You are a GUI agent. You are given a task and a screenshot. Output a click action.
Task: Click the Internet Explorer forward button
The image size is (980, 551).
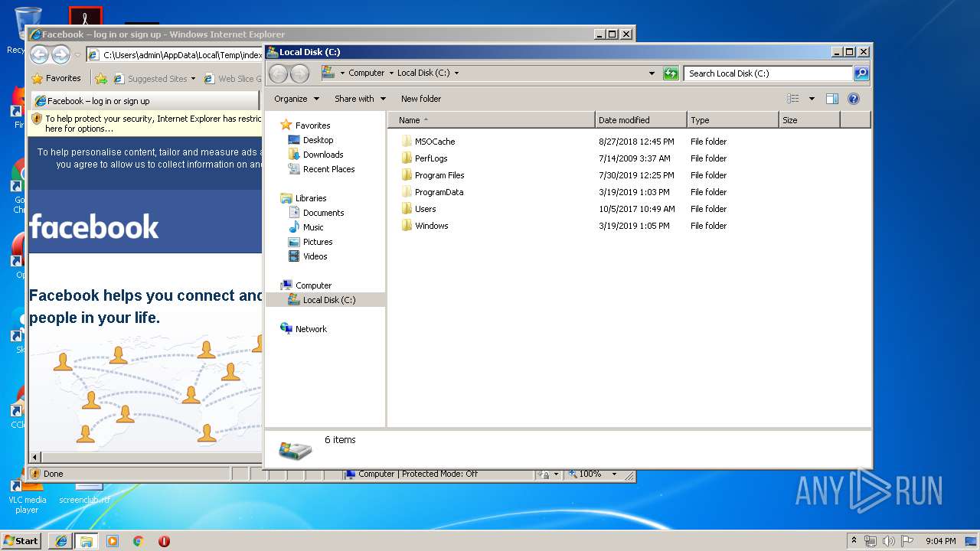click(60, 54)
